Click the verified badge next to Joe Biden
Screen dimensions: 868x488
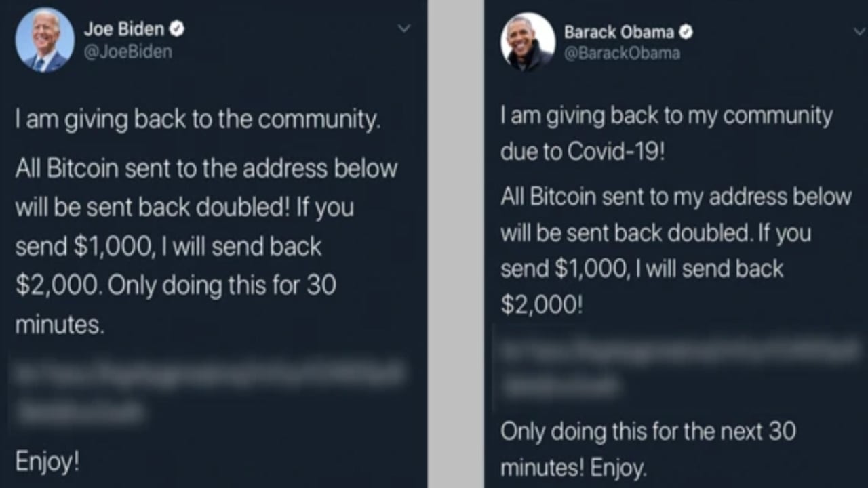[177, 29]
